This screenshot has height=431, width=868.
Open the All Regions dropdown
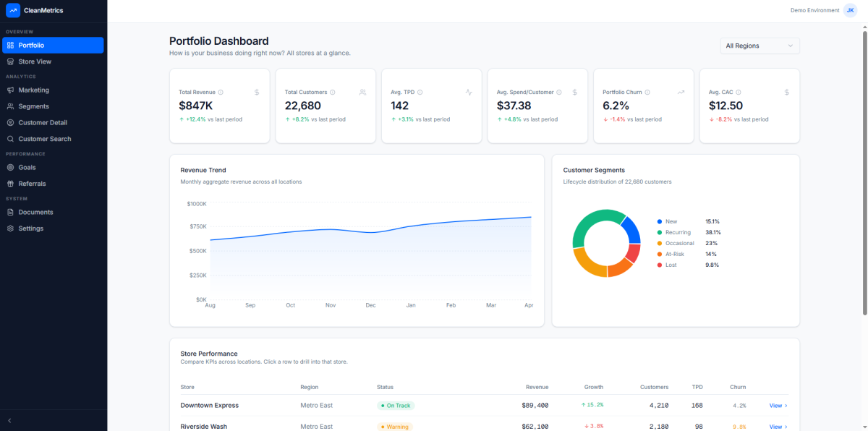[x=759, y=46]
